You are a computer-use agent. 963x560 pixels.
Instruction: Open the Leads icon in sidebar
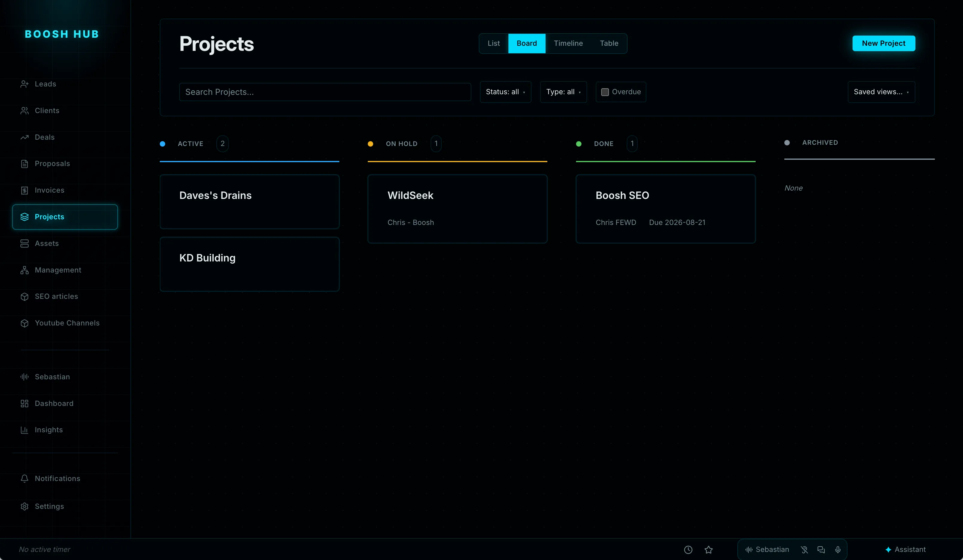pos(25,84)
